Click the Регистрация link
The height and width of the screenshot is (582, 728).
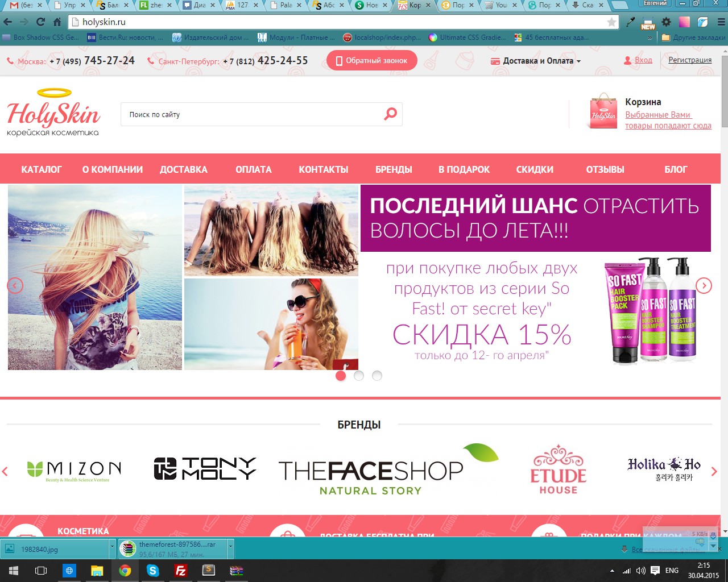(690, 60)
